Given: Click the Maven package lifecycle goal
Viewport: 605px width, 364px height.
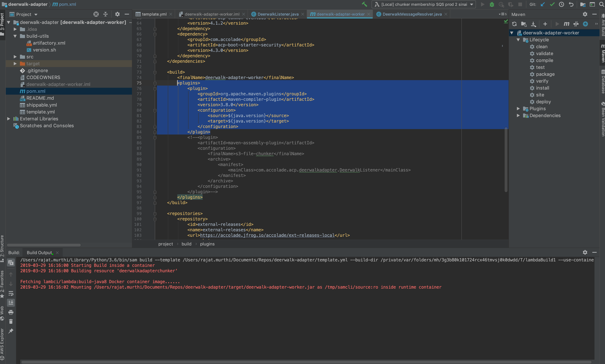Looking at the screenshot, I should click(545, 74).
